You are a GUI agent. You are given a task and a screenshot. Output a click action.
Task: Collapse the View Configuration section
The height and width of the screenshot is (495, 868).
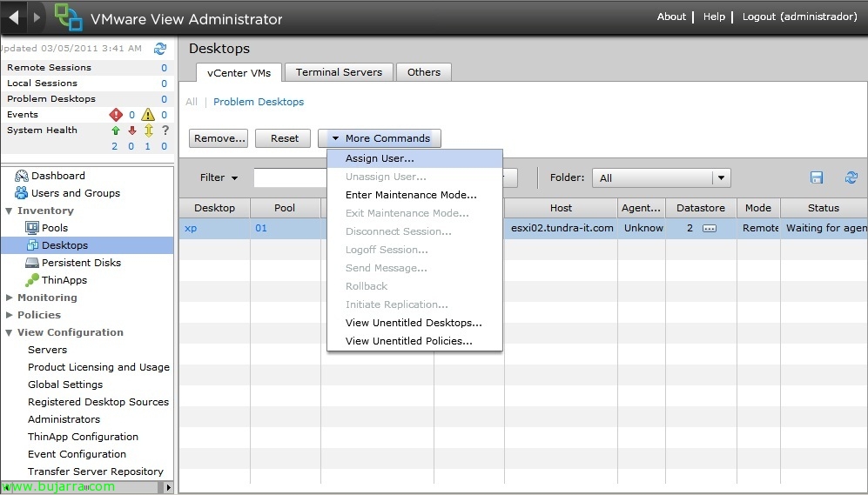[9, 332]
